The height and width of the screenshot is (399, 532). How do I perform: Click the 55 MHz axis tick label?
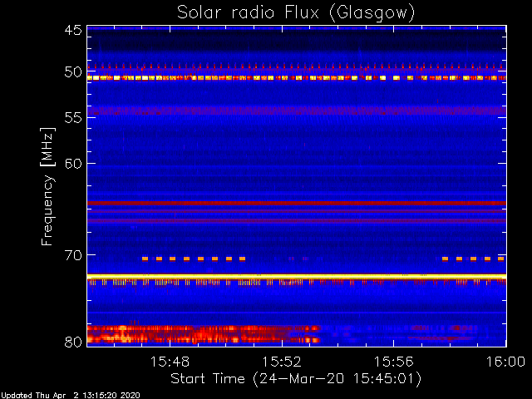click(x=73, y=118)
